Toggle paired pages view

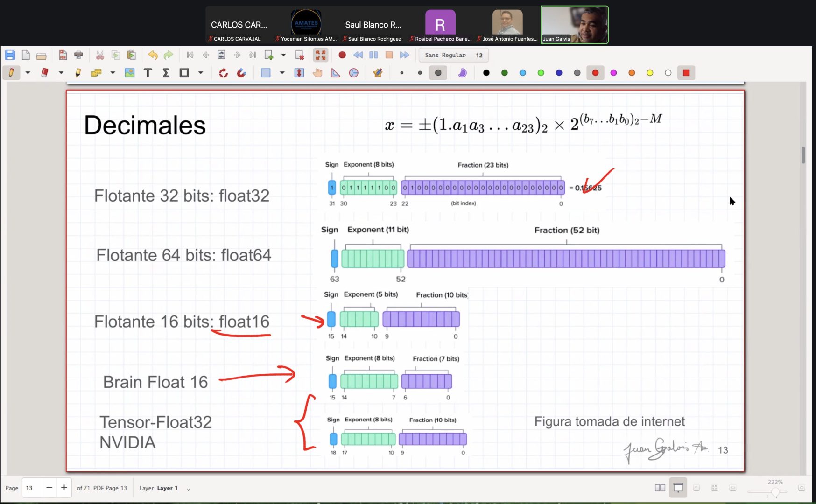point(660,488)
